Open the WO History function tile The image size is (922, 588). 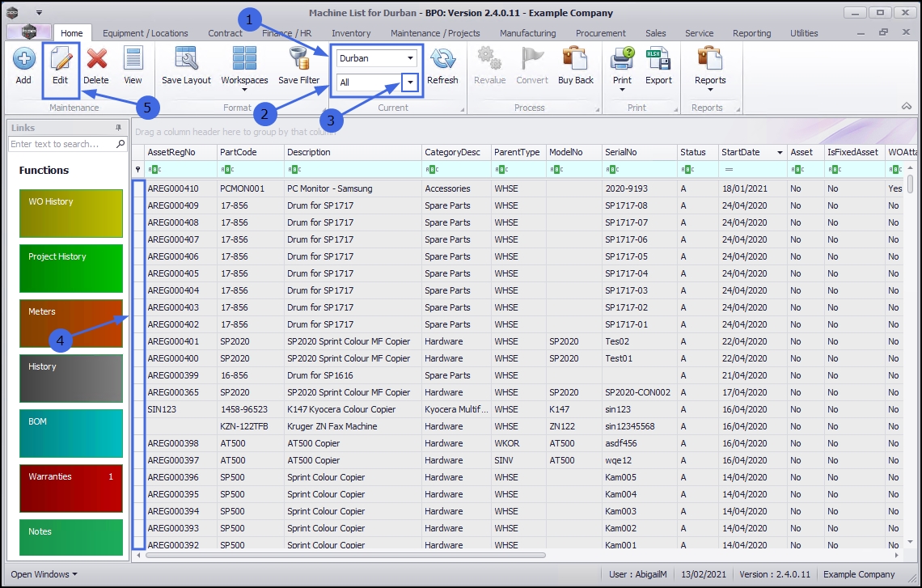70,214
